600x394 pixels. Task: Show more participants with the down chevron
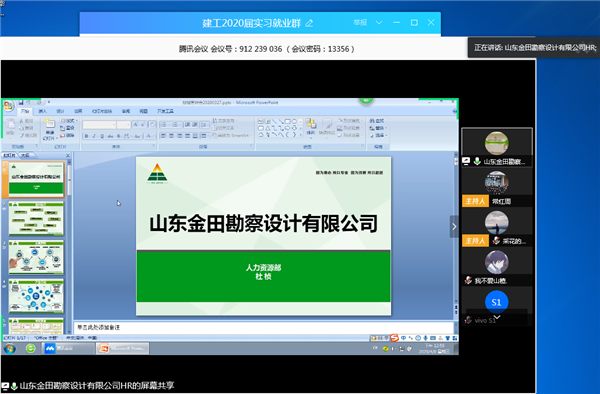click(497, 317)
